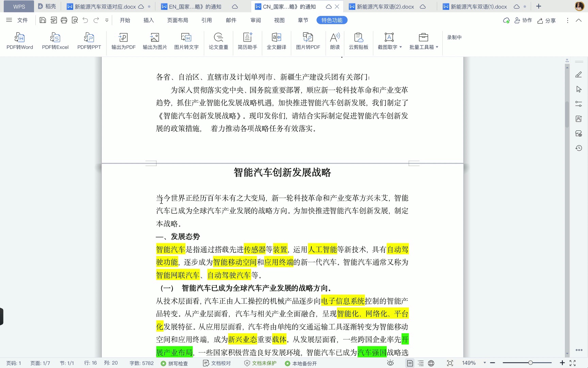This screenshot has height=368, width=588.
Task: Enter full screen mode
Action: click(x=573, y=363)
